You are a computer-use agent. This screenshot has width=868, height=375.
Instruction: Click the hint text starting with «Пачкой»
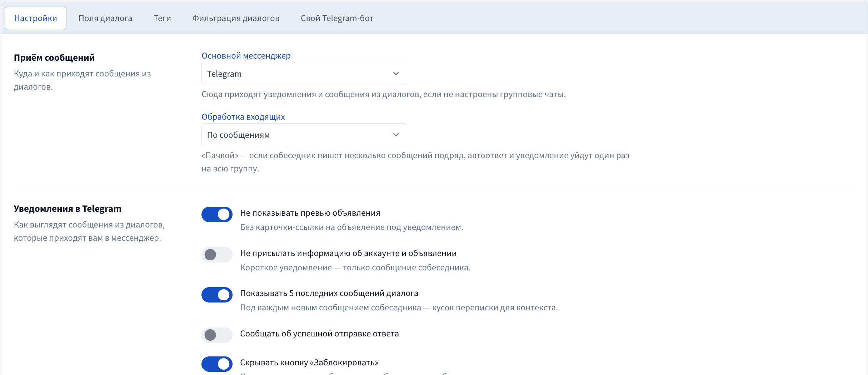click(415, 162)
